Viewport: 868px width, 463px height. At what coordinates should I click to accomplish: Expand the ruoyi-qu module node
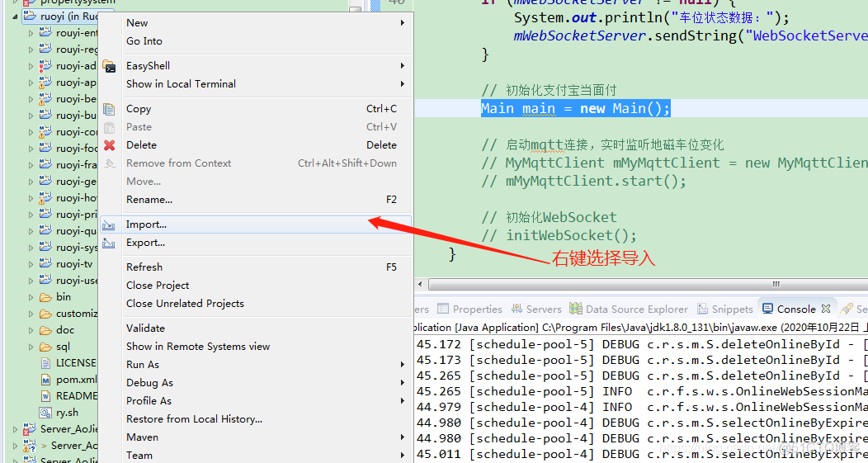click(31, 231)
